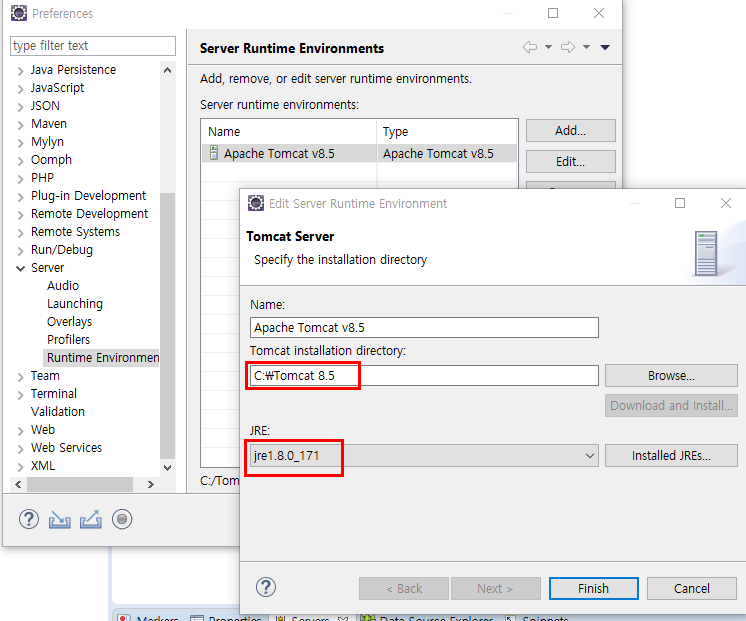Viewport: 746px width, 621px height.
Task: Select Audio under Server
Action: [x=63, y=286]
